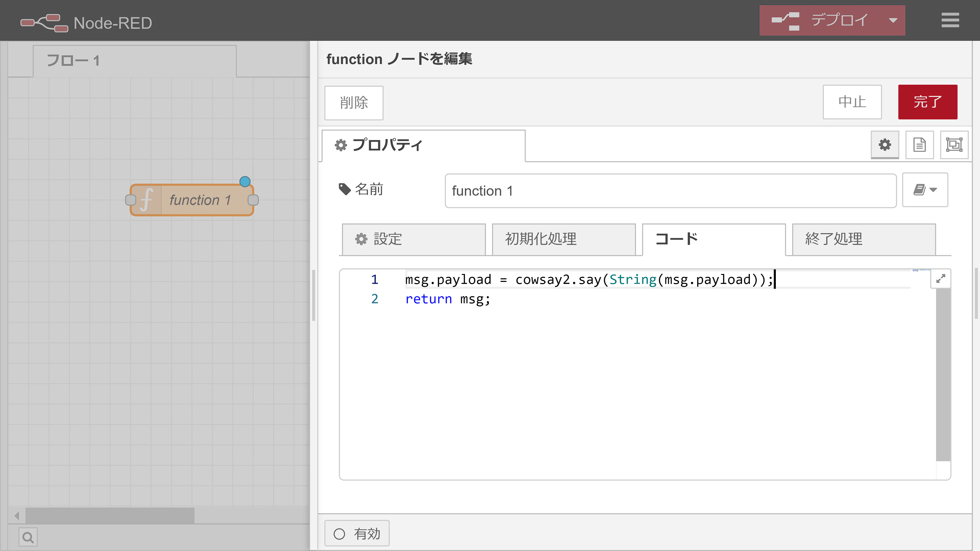The image size is (980, 551).
Task: Expand the code editor to full size
Action: [940, 279]
